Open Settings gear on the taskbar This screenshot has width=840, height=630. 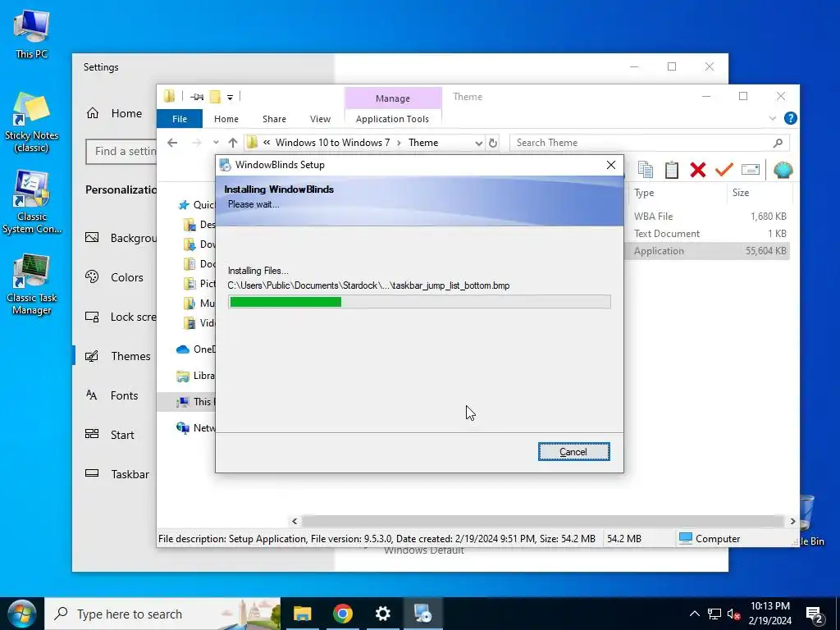[382, 614]
